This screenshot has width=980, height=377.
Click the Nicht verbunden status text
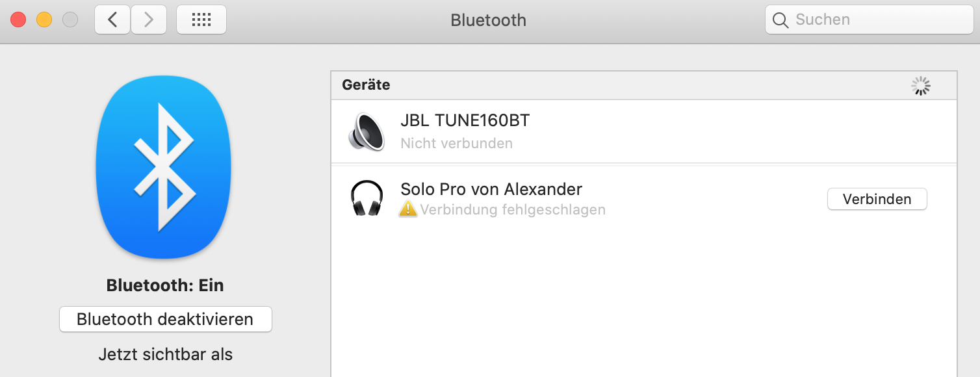point(456,144)
